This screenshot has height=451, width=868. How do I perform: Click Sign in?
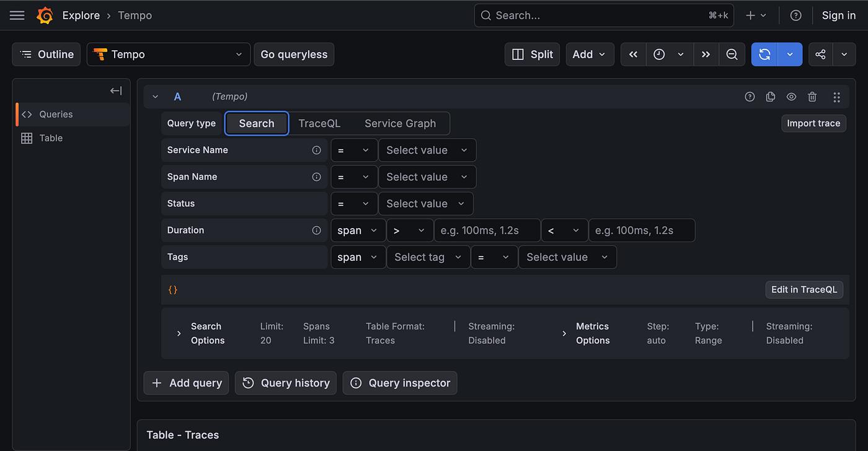[839, 15]
